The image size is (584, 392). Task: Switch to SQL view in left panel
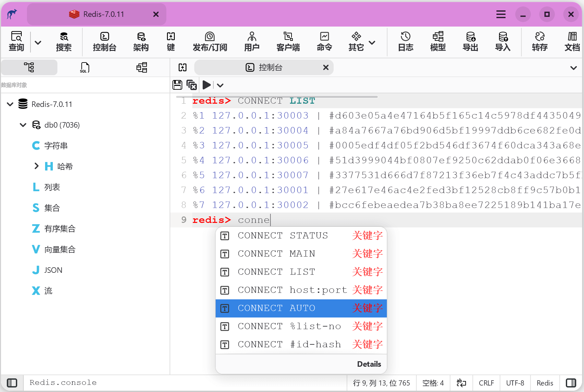click(x=85, y=67)
